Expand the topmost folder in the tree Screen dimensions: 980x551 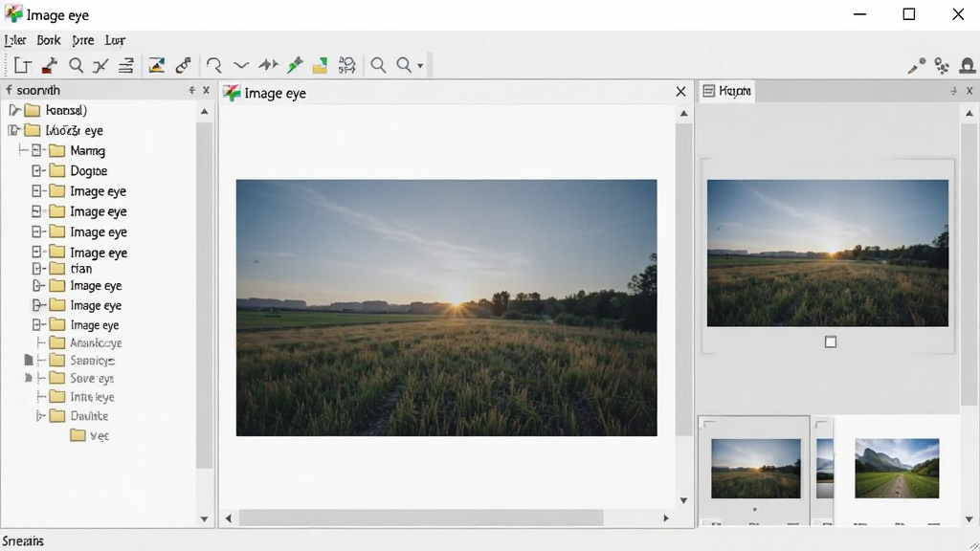coord(15,111)
